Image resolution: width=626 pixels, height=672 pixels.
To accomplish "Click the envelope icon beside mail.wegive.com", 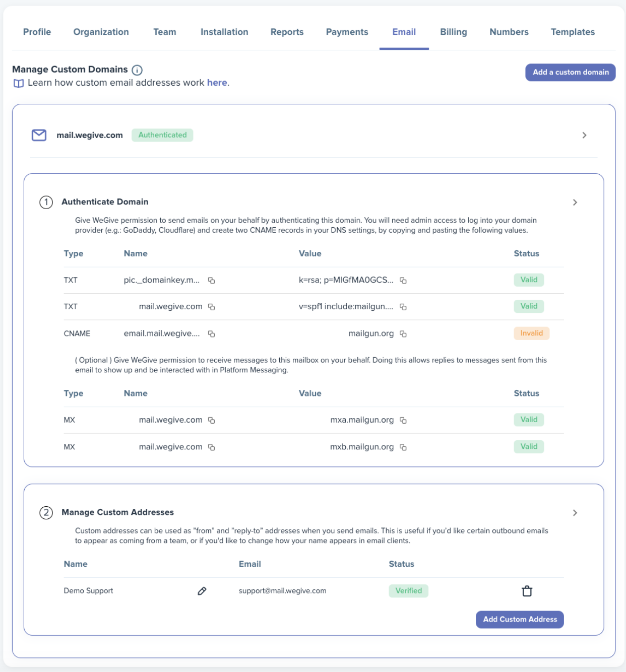I will click(x=39, y=135).
